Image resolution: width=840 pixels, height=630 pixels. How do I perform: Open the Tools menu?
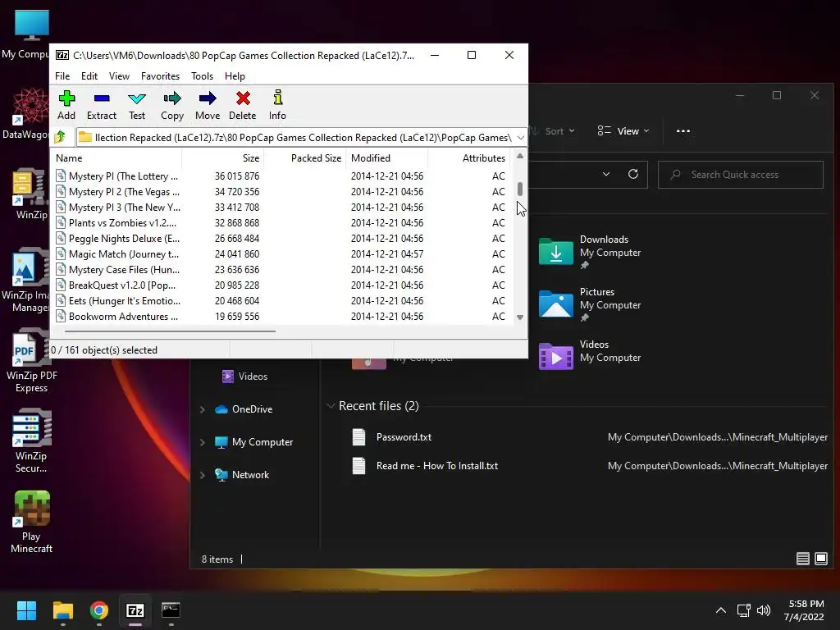pos(202,76)
